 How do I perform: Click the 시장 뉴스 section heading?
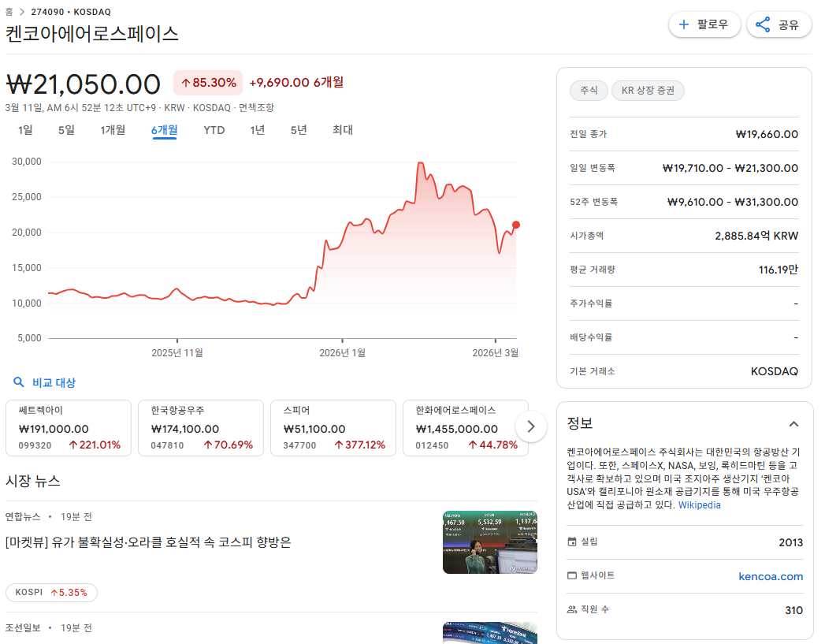tap(32, 481)
